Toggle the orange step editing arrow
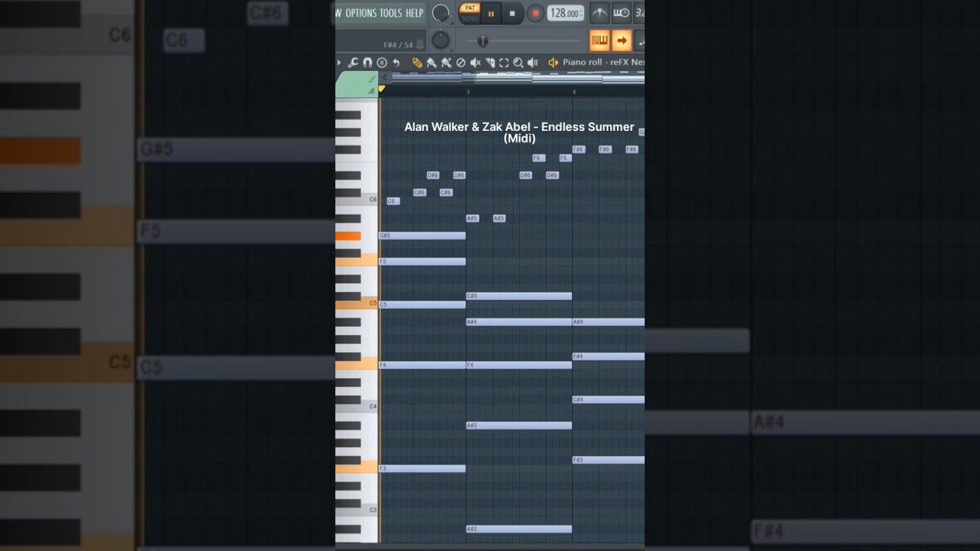The width and height of the screenshot is (980, 551). (622, 41)
